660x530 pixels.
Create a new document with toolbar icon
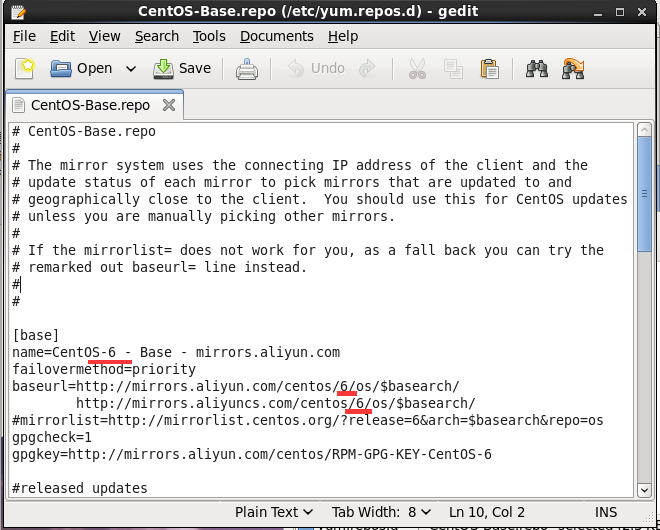coord(25,69)
